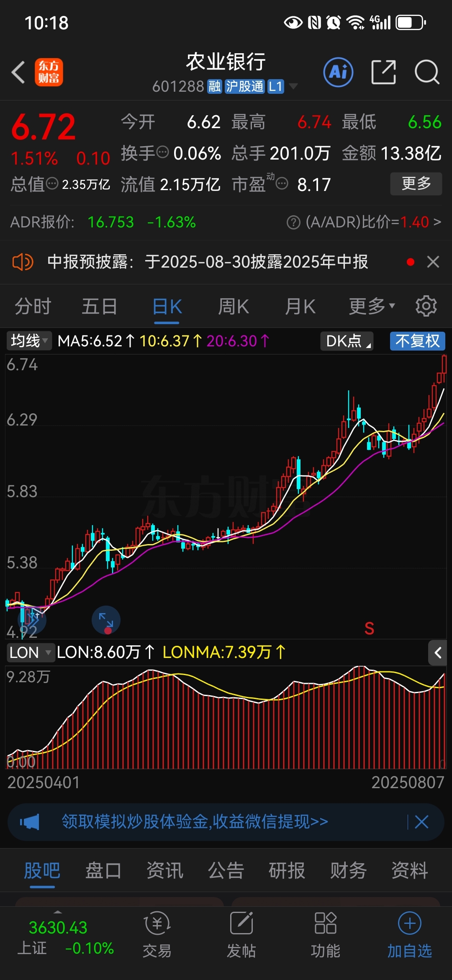Tap the 更多 quote details button
The image size is (452, 980).
[416, 183]
